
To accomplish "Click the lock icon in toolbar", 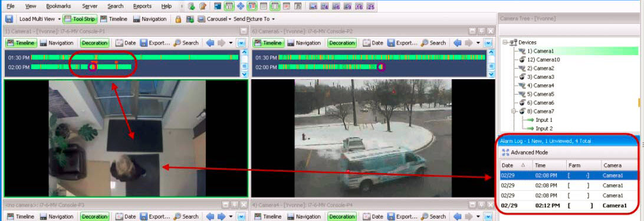I will (x=178, y=19).
